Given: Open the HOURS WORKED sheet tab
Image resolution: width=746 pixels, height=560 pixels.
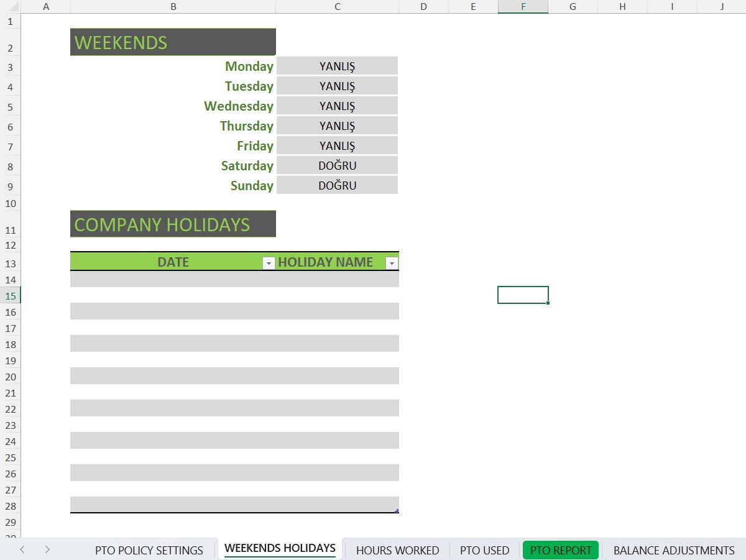Looking at the screenshot, I should [x=397, y=549].
